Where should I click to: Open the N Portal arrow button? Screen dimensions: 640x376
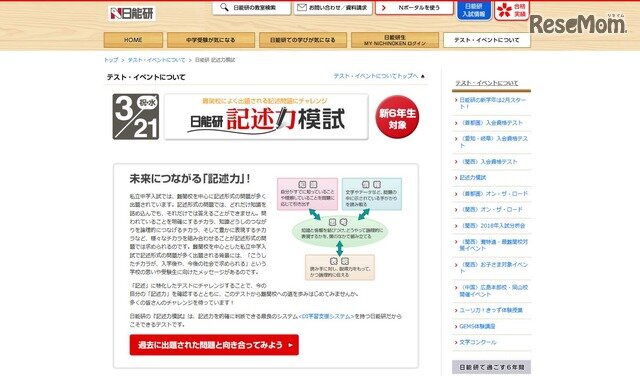414,8
